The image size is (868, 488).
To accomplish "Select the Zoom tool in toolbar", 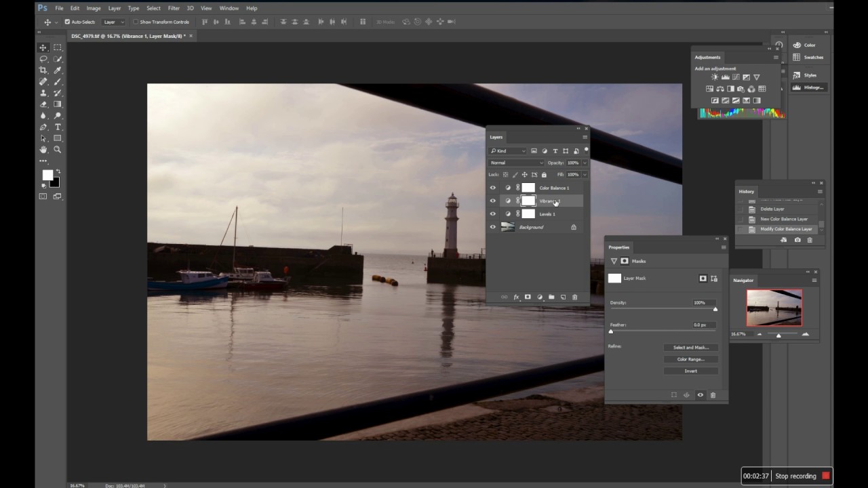I will 58,149.
